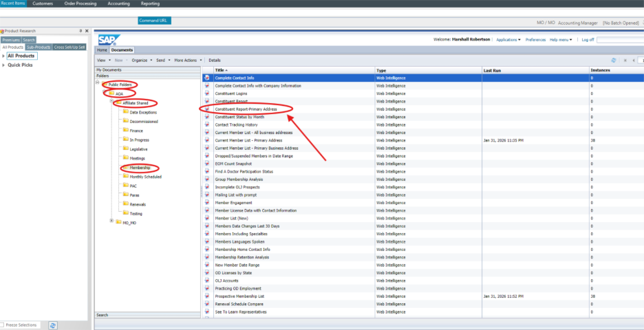Enable the Freeze Selections checkbox
This screenshot has height=330, width=644.
[x=3, y=325]
